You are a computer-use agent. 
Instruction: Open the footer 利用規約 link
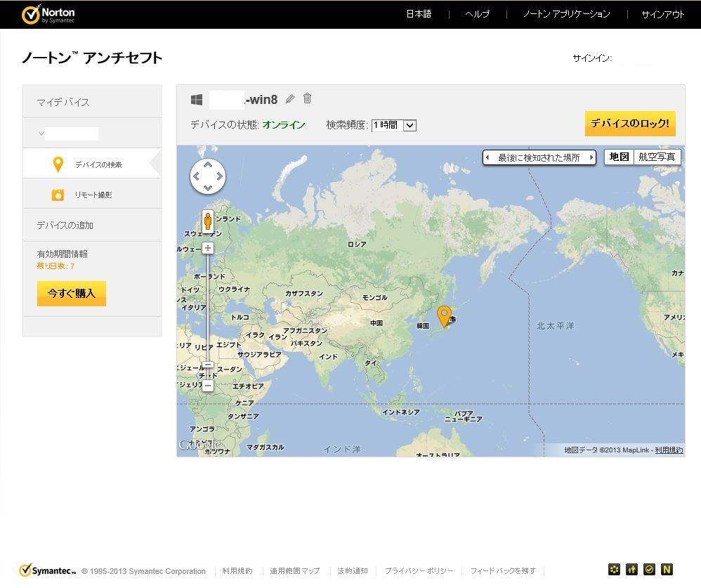[237, 571]
